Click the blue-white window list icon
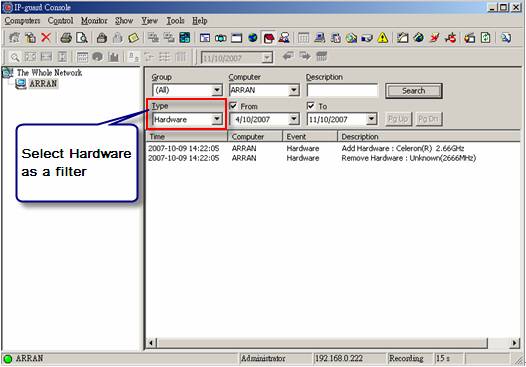526x367 pixels. click(x=205, y=38)
